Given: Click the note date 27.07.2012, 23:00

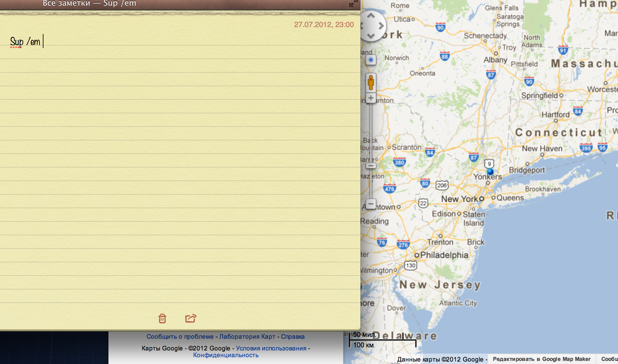Looking at the screenshot, I should (324, 25).
